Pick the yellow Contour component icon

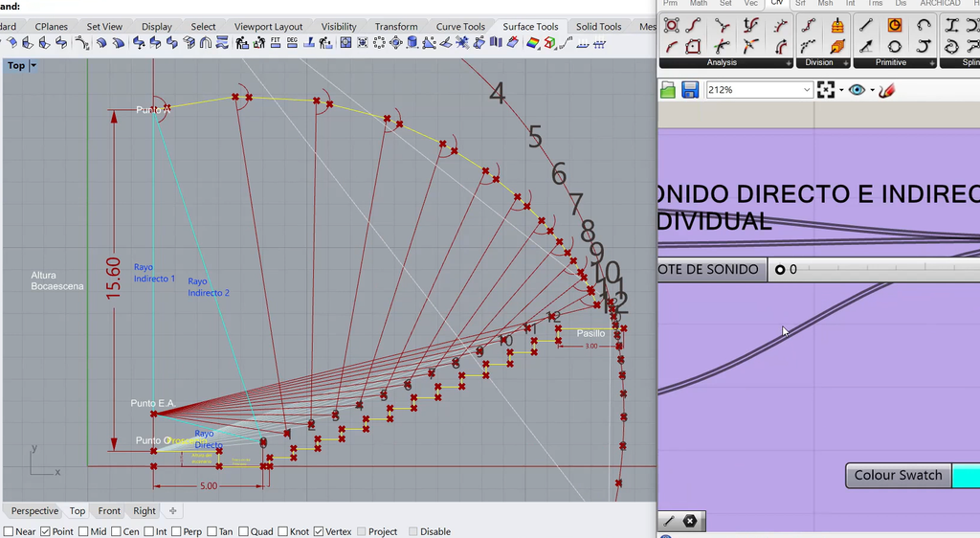[836, 26]
